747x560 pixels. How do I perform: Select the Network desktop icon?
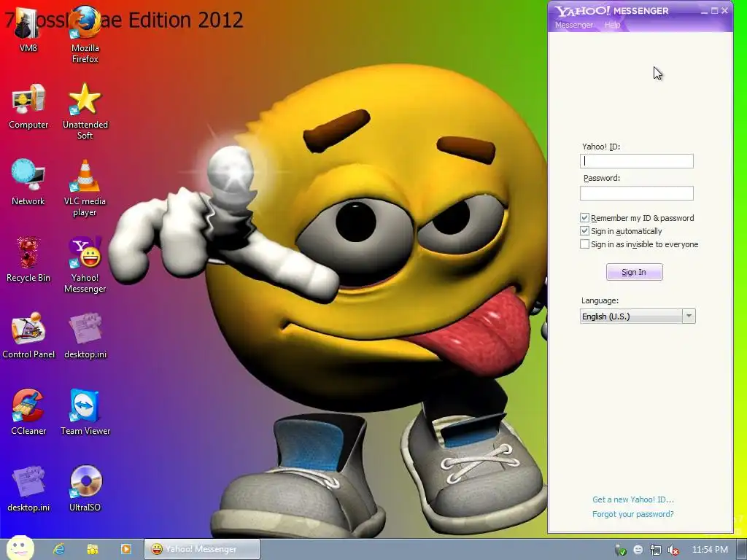(x=28, y=182)
